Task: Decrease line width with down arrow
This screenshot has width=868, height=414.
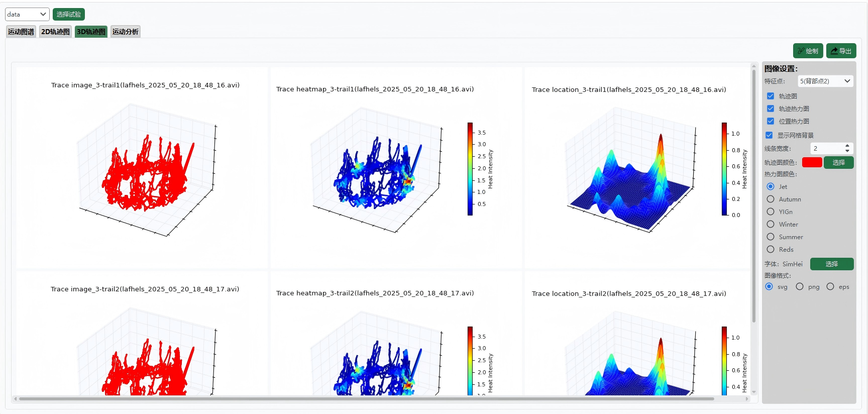Action: pyautogui.click(x=847, y=151)
